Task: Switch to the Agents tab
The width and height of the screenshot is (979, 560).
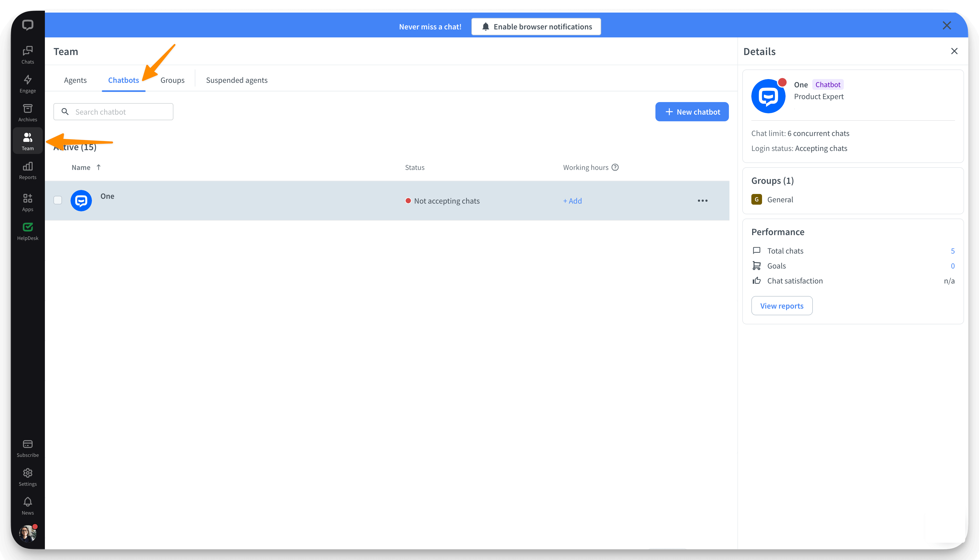Action: [75, 80]
